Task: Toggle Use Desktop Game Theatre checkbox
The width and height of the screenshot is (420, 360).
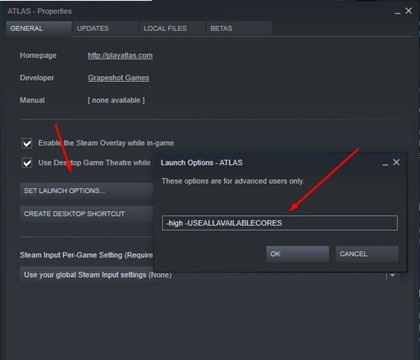Action: (27, 163)
